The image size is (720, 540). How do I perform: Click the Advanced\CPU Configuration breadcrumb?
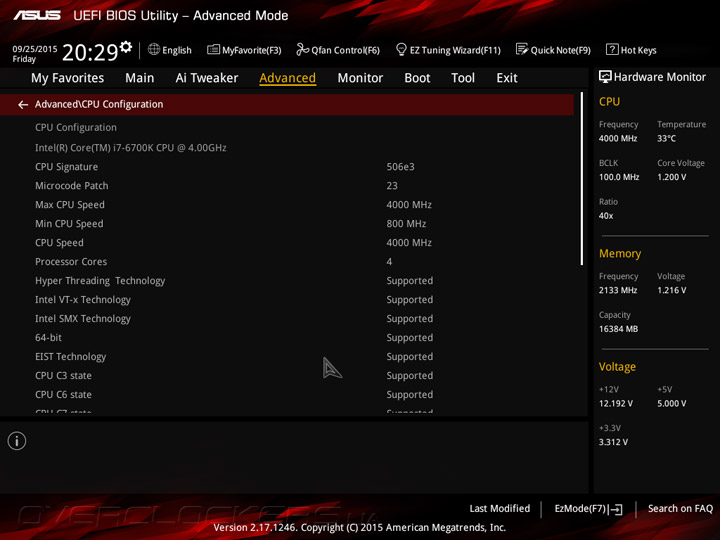click(99, 104)
